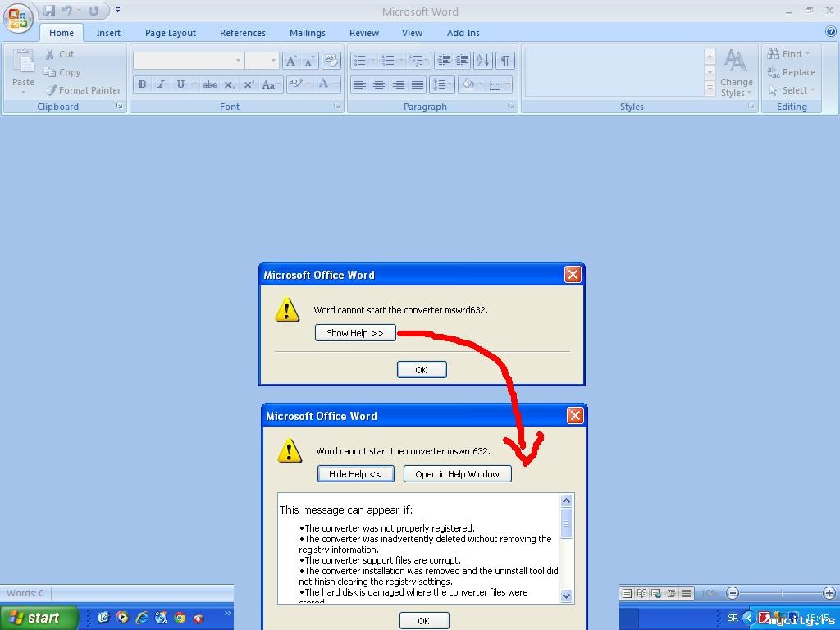Image resolution: width=840 pixels, height=630 pixels.
Task: Switch to the Review tab
Action: (x=364, y=33)
